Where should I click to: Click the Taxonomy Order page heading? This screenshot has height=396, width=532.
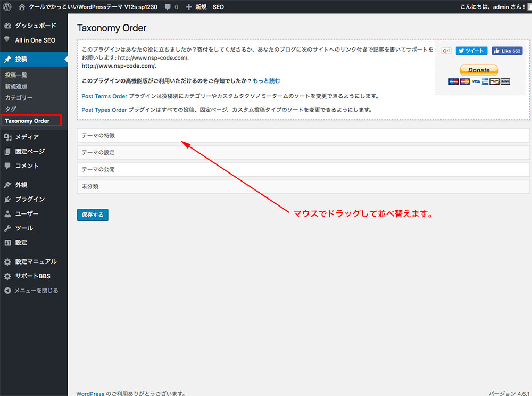coord(112,28)
